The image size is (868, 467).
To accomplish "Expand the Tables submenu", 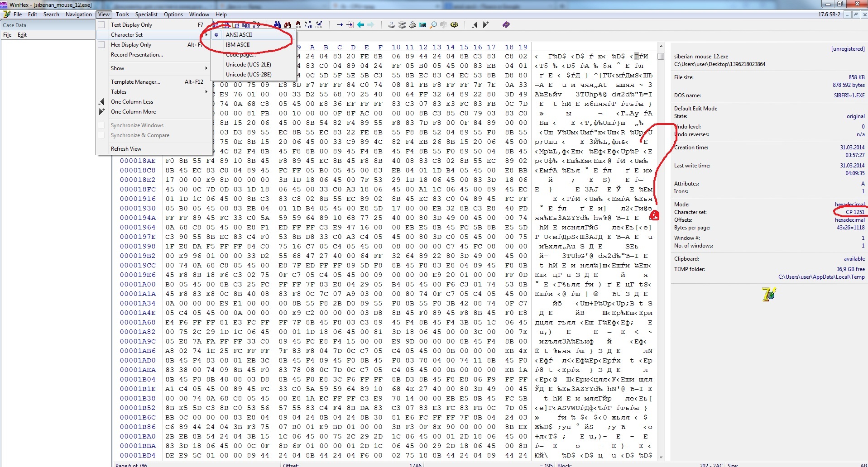I will pyautogui.click(x=154, y=92).
